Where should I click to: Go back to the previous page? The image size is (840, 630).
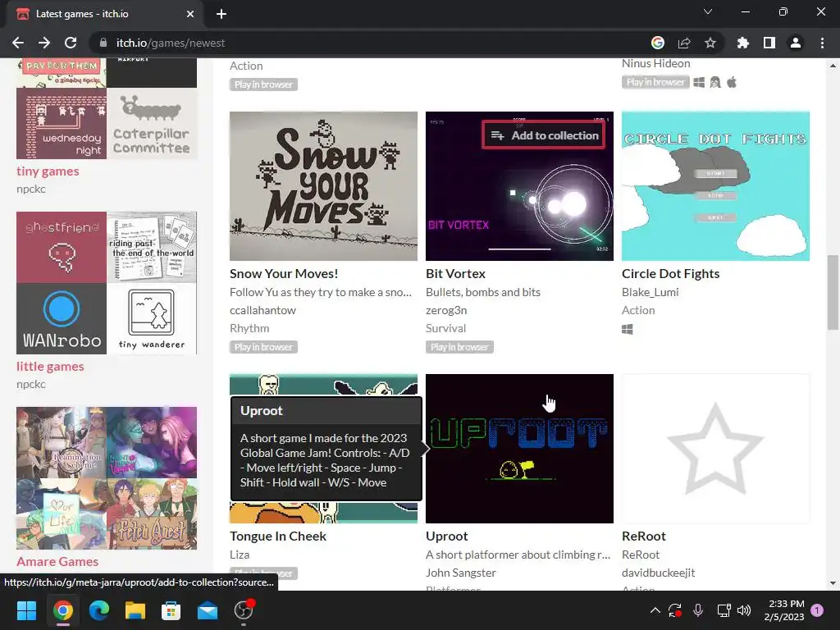point(18,43)
